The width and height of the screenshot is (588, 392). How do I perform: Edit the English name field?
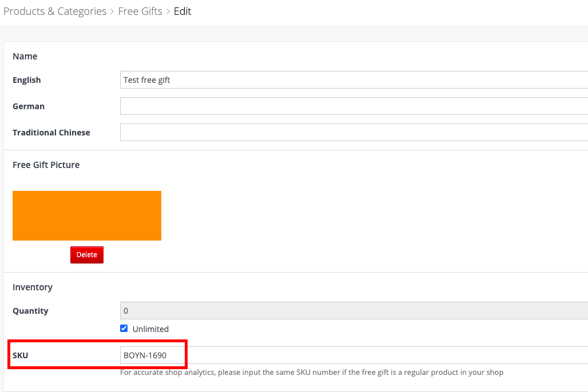tap(354, 80)
